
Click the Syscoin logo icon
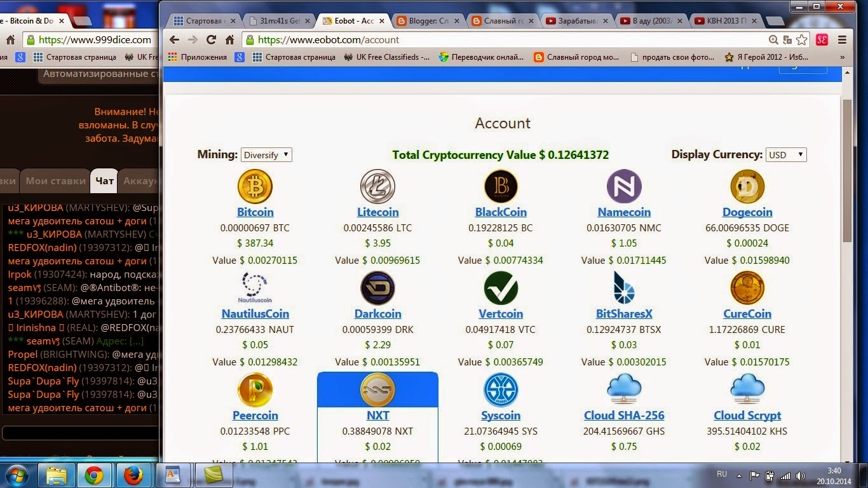(501, 390)
